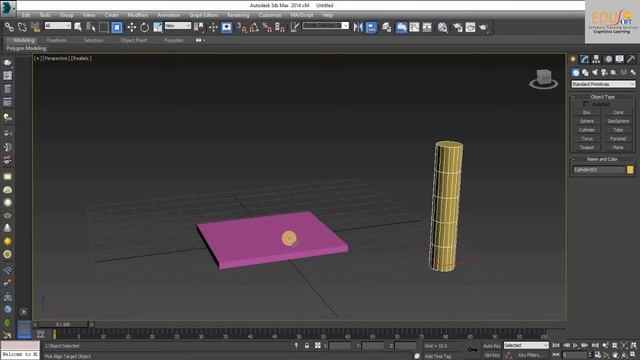Click the 3ds Max application button
640x360 pixels.
point(8,9)
